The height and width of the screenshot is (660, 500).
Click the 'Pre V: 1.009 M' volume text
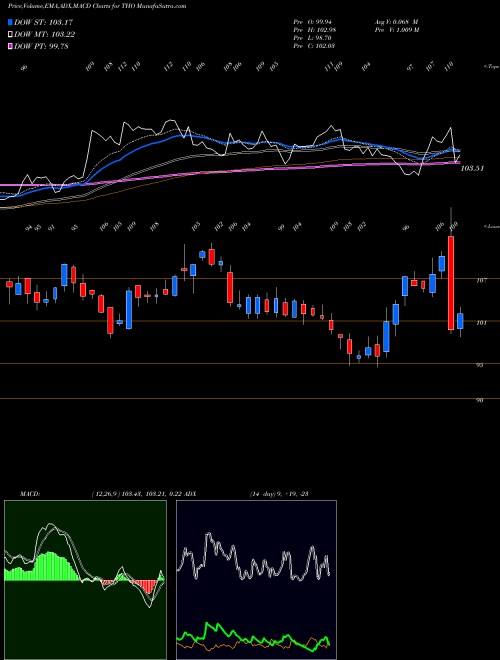(396, 30)
